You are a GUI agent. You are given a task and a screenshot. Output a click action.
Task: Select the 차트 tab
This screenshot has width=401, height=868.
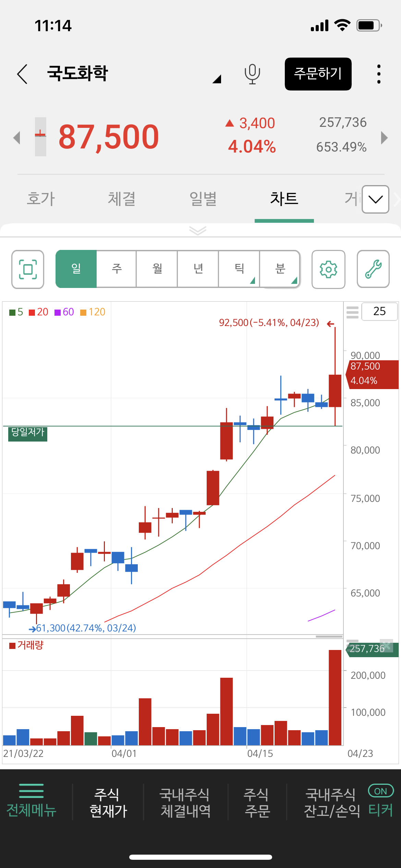[284, 199]
